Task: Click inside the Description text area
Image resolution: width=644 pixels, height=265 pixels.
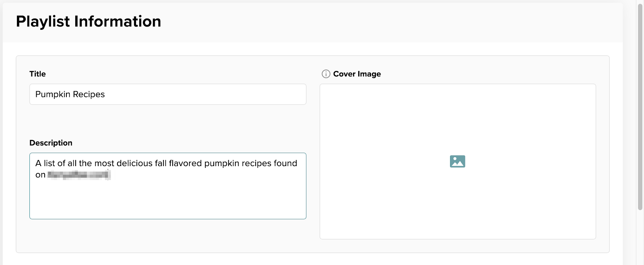Action: (168, 186)
